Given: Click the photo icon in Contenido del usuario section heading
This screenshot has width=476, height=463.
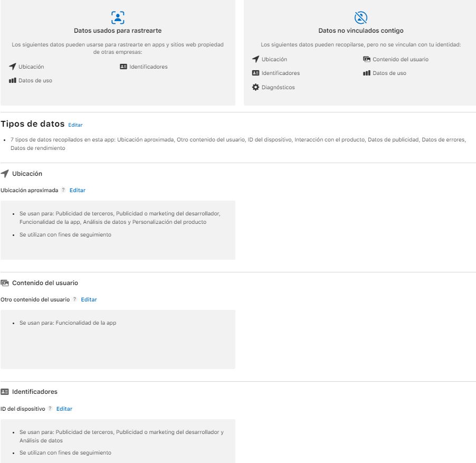Looking at the screenshot, I should 5,283.
